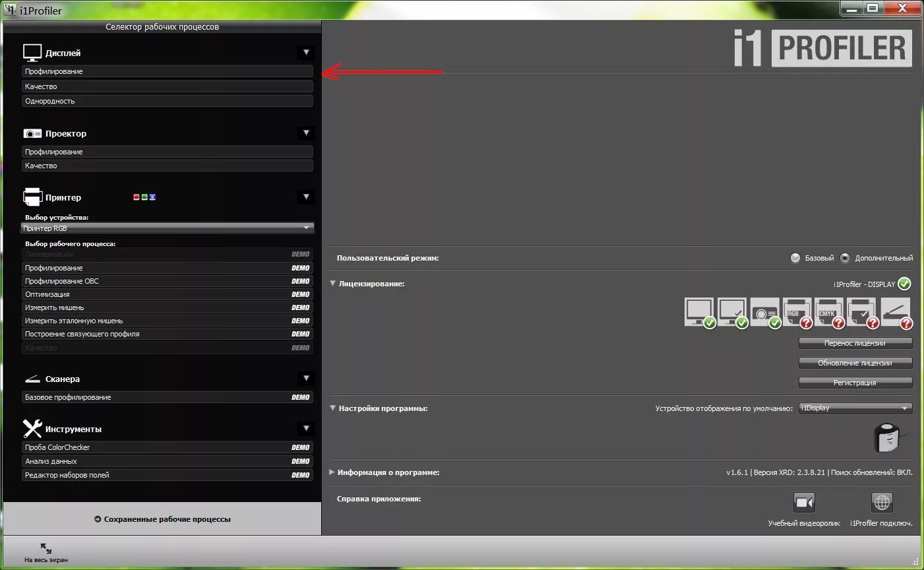924x570 pixels.
Task: Click the Регистрация button
Action: [855, 383]
